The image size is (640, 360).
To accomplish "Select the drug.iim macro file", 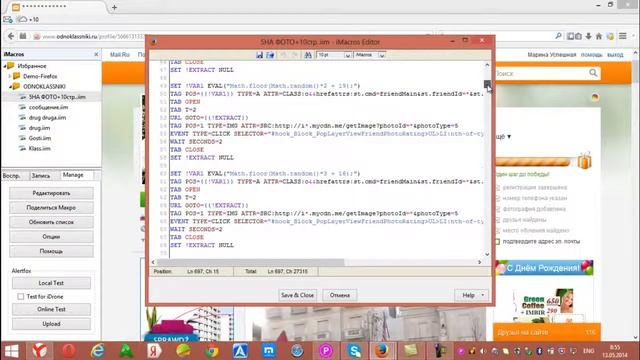I will (39, 128).
